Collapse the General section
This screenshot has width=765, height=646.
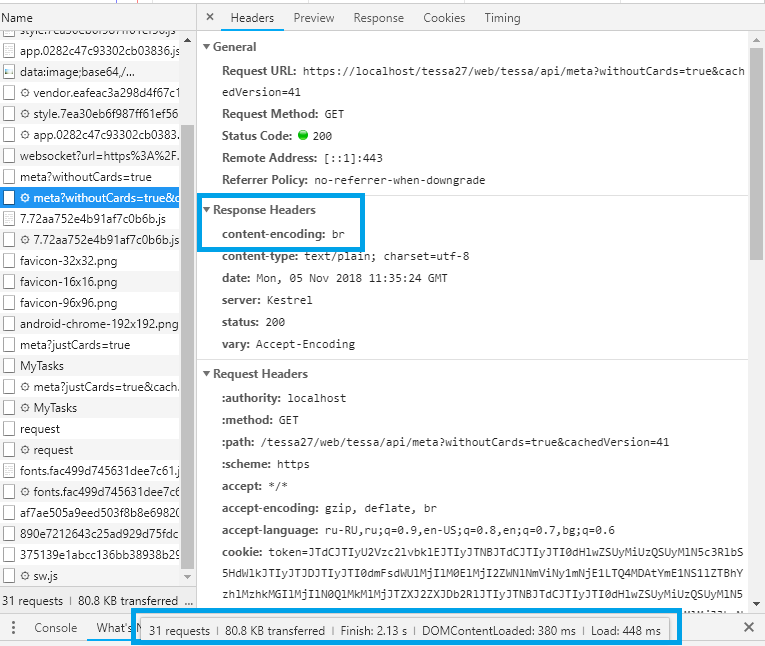tap(207, 47)
